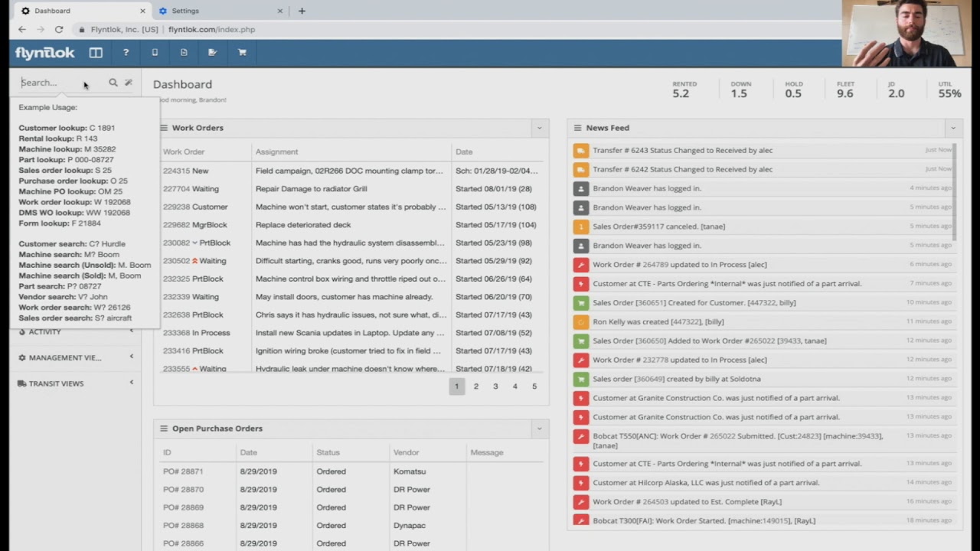Select the mobile device icon in the top bar
The image size is (980, 551).
[155, 52]
